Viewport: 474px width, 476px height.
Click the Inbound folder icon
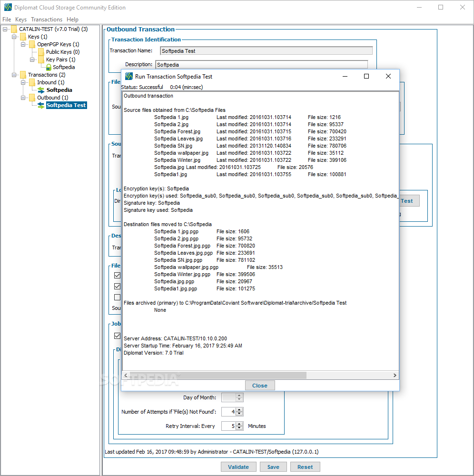32,82
